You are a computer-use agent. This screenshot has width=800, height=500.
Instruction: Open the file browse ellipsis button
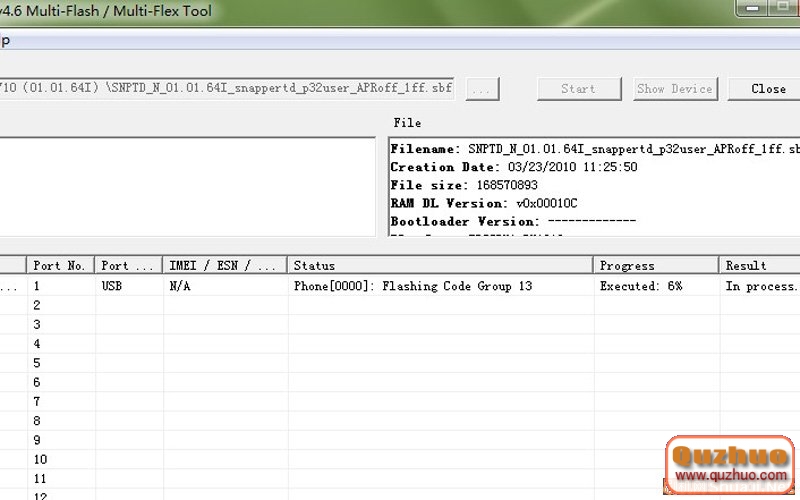[482, 89]
